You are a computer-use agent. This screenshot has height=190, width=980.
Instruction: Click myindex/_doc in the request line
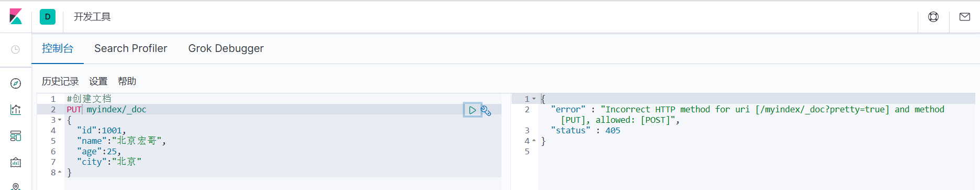pos(116,109)
